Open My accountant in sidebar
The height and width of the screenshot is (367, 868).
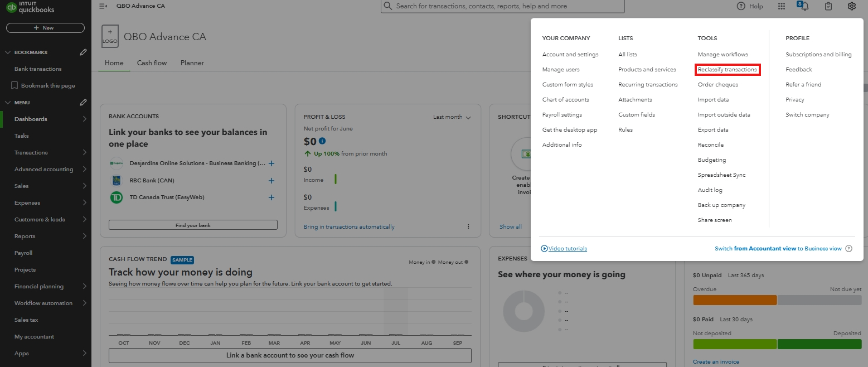(34, 337)
